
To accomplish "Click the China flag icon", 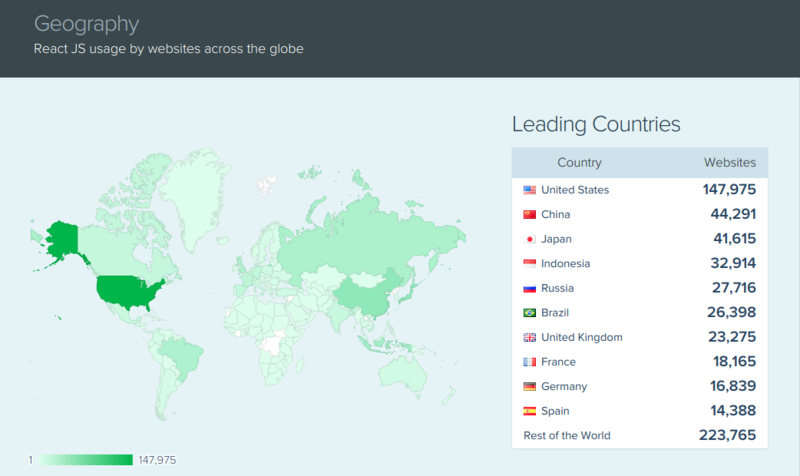I will pyautogui.click(x=530, y=215).
